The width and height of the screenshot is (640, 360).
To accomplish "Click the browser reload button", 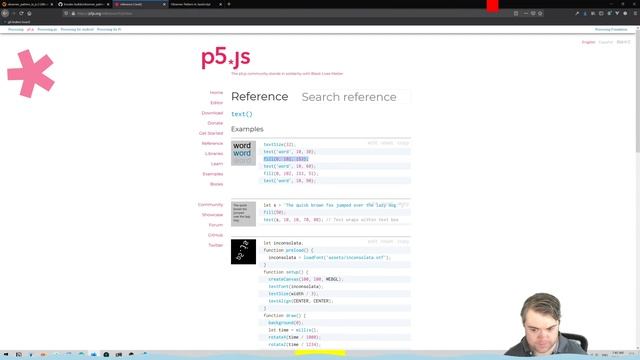I will (x=21, y=13).
